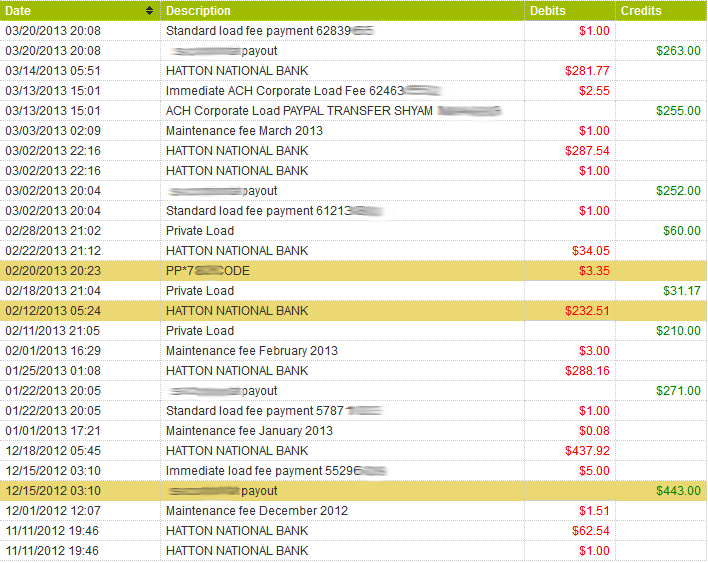Click the $3.00 debit amount
This screenshot has height=563, width=708.
(594, 351)
